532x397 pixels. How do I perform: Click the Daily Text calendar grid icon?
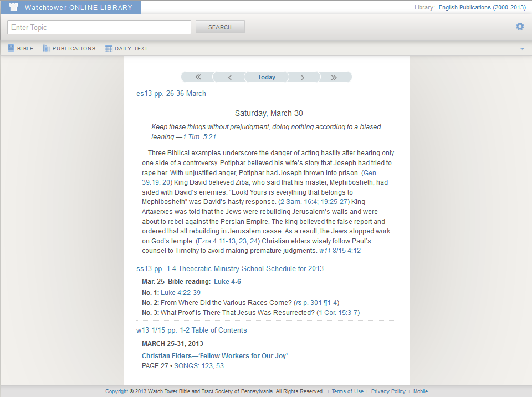coord(109,48)
